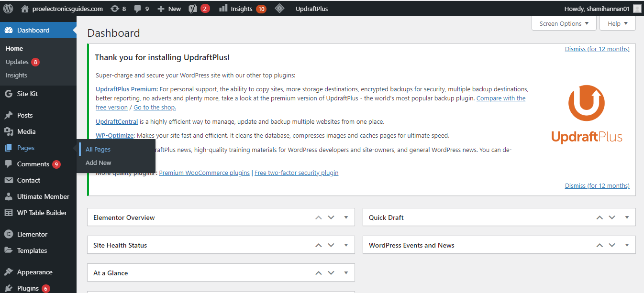The height and width of the screenshot is (293, 644).
Task: Click the Site Kit Google icon
Action: click(8, 94)
